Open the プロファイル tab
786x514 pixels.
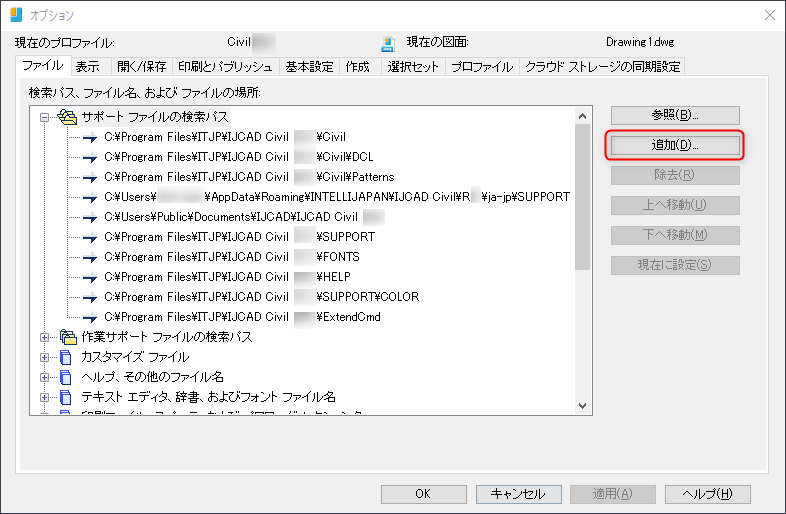tap(482, 67)
